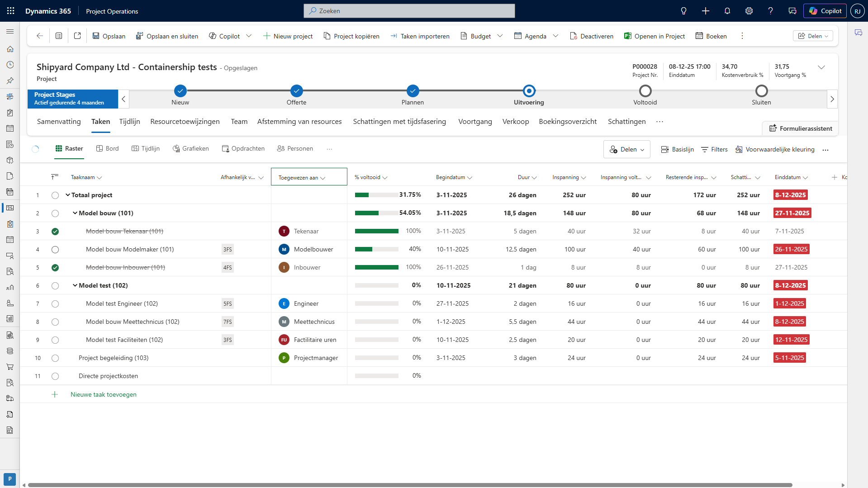Switch to the Tijdlijn project tab
868x488 pixels.
pyautogui.click(x=129, y=122)
